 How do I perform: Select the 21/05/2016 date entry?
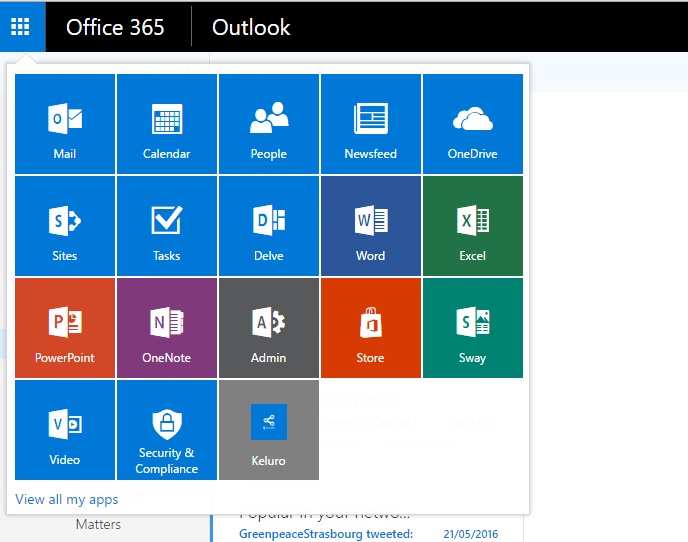coord(470,534)
